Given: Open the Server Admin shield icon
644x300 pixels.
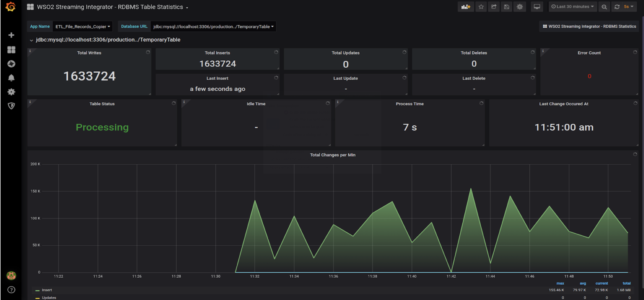Looking at the screenshot, I should click(x=11, y=106).
